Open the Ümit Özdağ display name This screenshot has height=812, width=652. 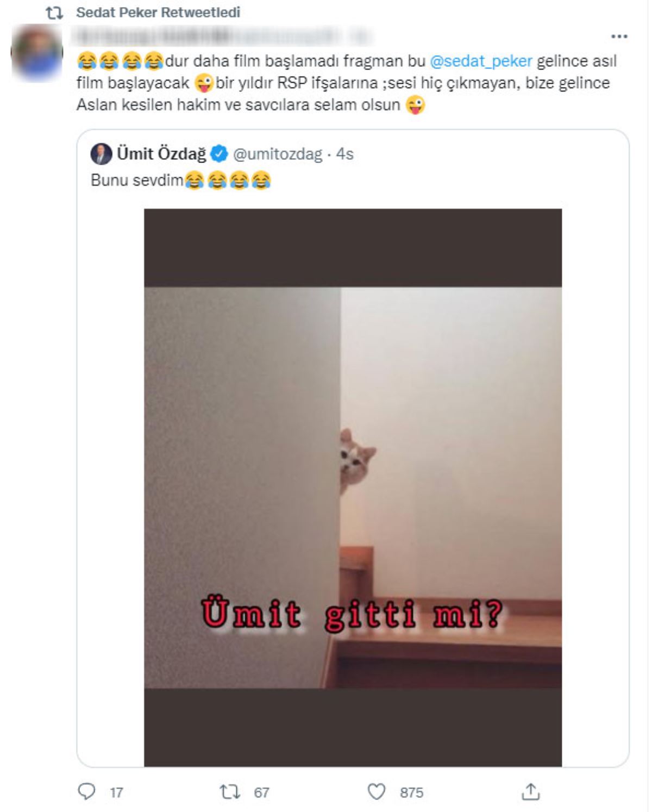161,154
